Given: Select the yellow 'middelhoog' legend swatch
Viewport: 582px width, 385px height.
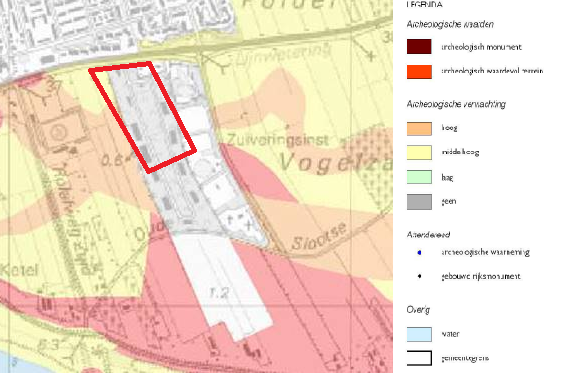Looking at the screenshot, I should point(419,153).
